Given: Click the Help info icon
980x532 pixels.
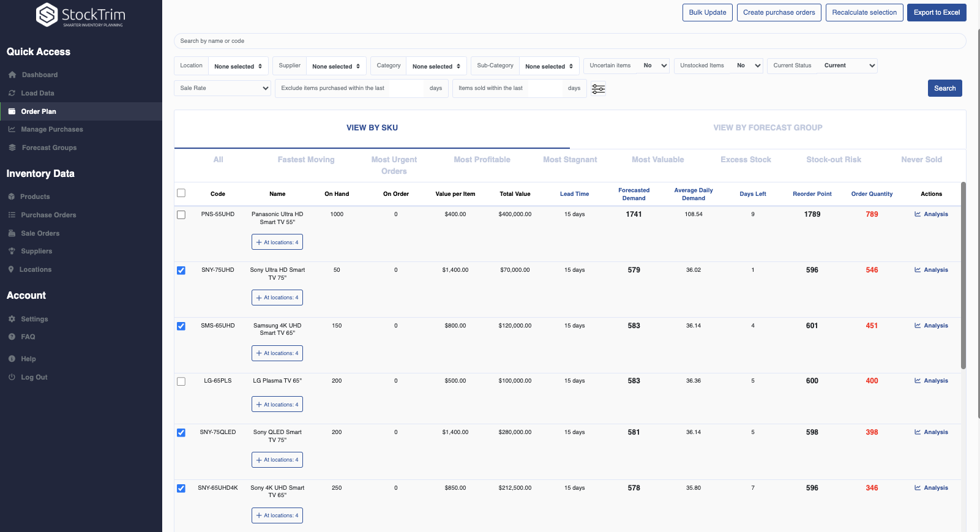Looking at the screenshot, I should (12, 359).
